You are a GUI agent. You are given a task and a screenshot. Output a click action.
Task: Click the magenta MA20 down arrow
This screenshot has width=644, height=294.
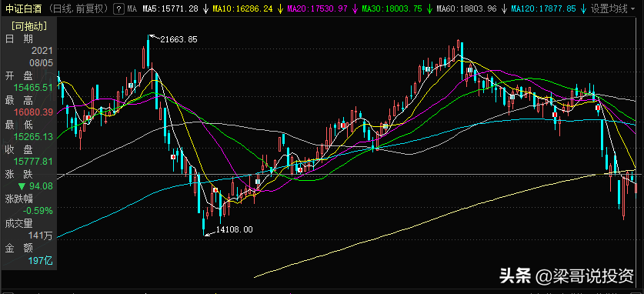(x=355, y=8)
